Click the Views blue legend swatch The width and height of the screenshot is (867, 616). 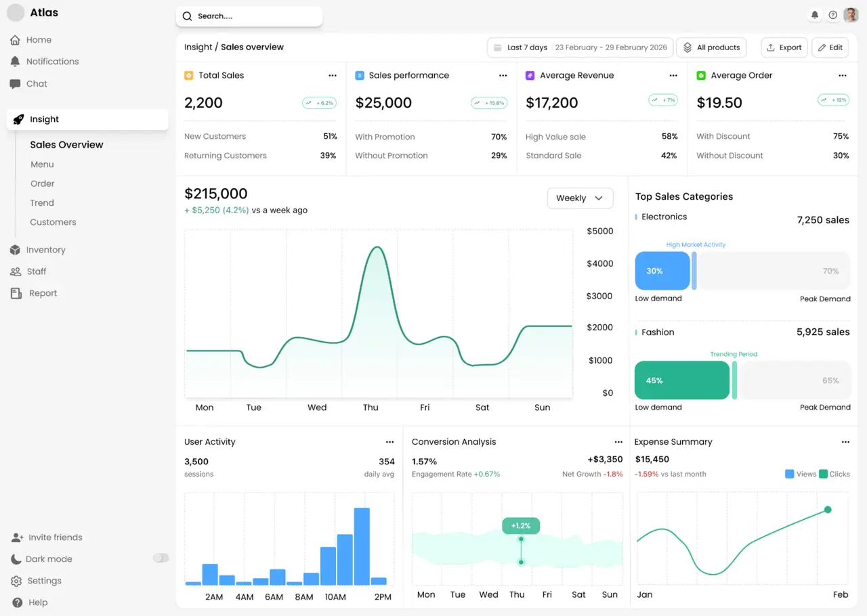[789, 474]
